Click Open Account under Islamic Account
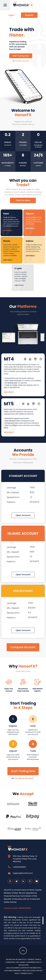 (x=23, y=574)
